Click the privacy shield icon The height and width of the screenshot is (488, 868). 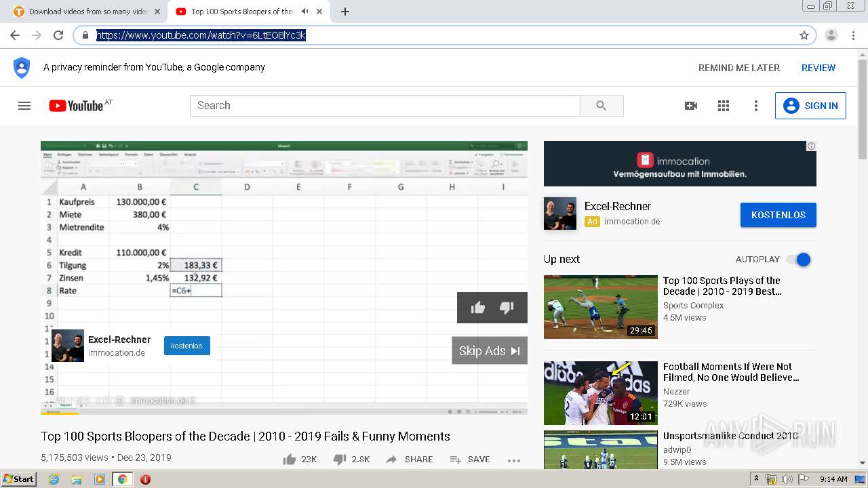[22, 68]
